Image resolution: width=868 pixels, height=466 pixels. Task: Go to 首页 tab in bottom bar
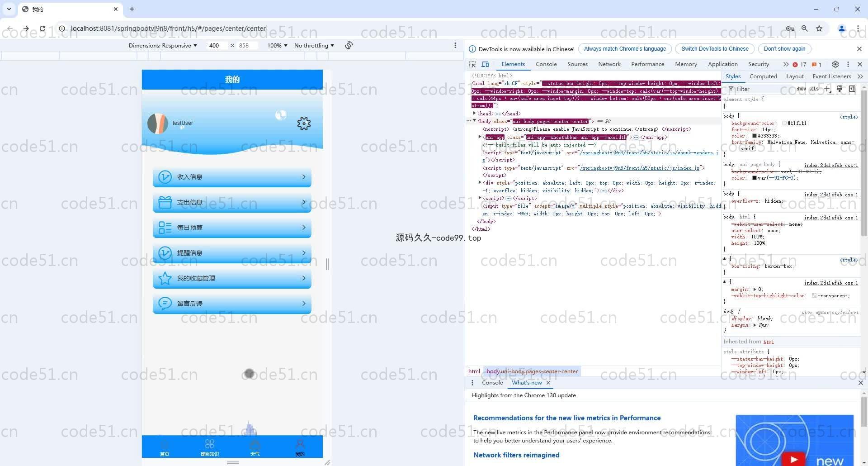pos(165,448)
